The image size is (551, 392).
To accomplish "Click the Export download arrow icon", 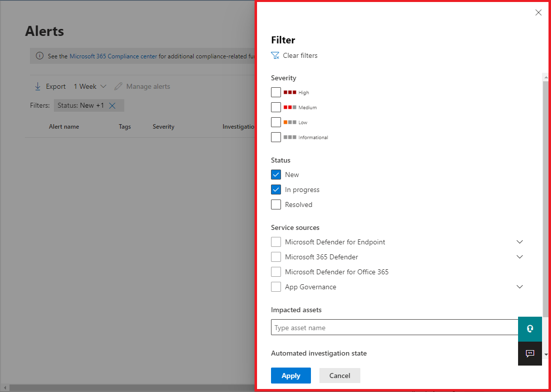I will 38,86.
